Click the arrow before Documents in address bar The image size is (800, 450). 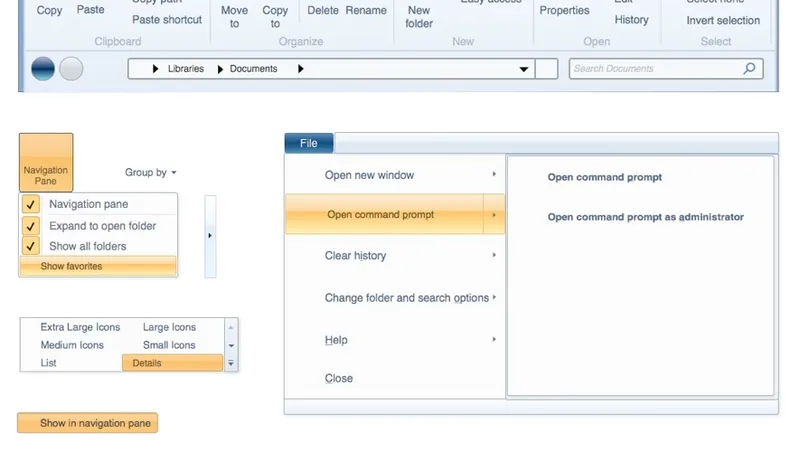coord(220,69)
